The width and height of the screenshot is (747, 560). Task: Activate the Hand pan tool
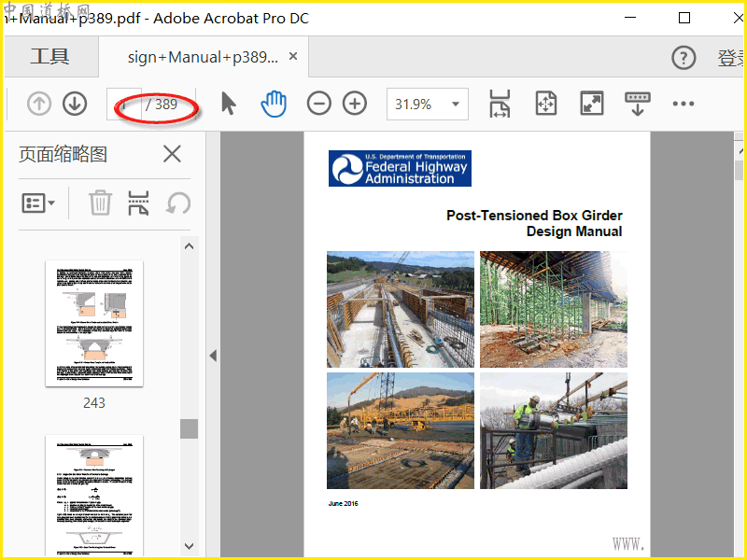(x=273, y=105)
